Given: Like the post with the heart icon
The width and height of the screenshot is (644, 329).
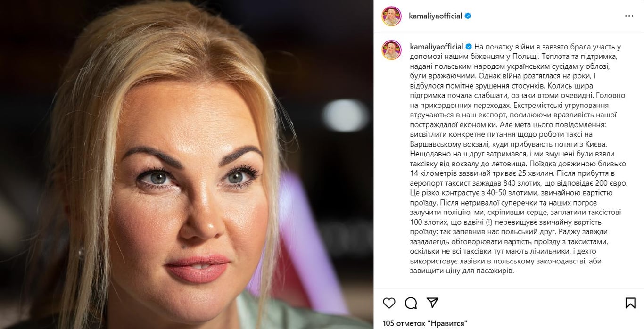Looking at the screenshot, I should click(x=389, y=303).
